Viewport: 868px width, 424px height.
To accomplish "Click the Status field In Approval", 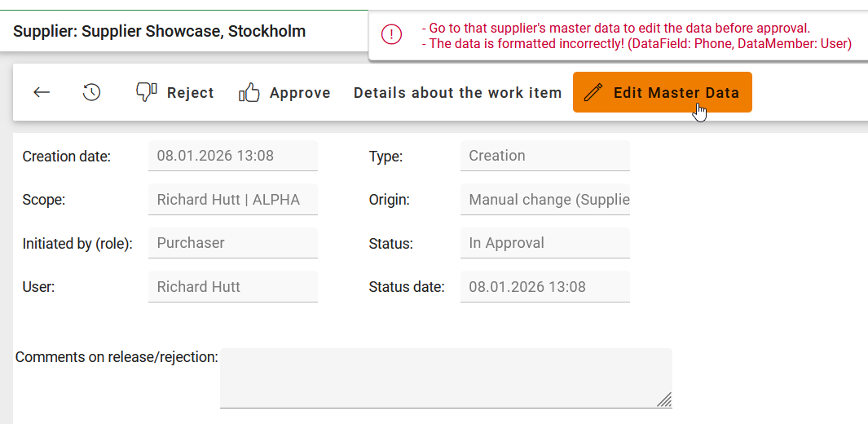I will 544,243.
